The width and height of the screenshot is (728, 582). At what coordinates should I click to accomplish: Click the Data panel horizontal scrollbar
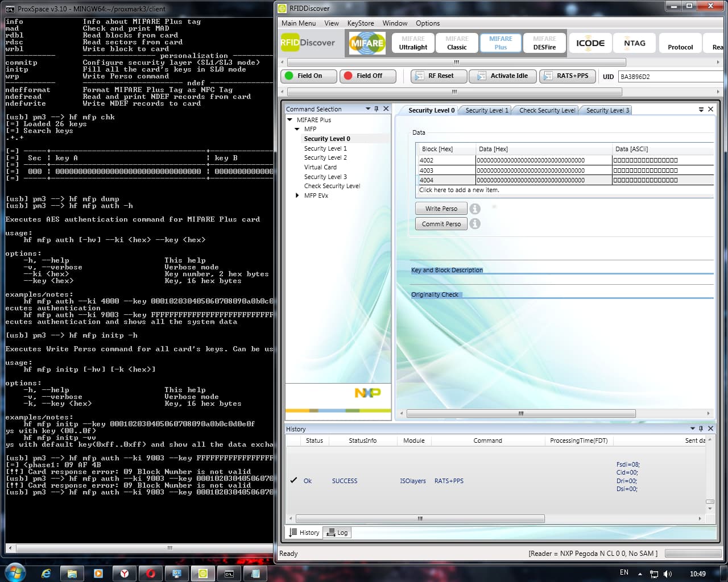[520, 414]
